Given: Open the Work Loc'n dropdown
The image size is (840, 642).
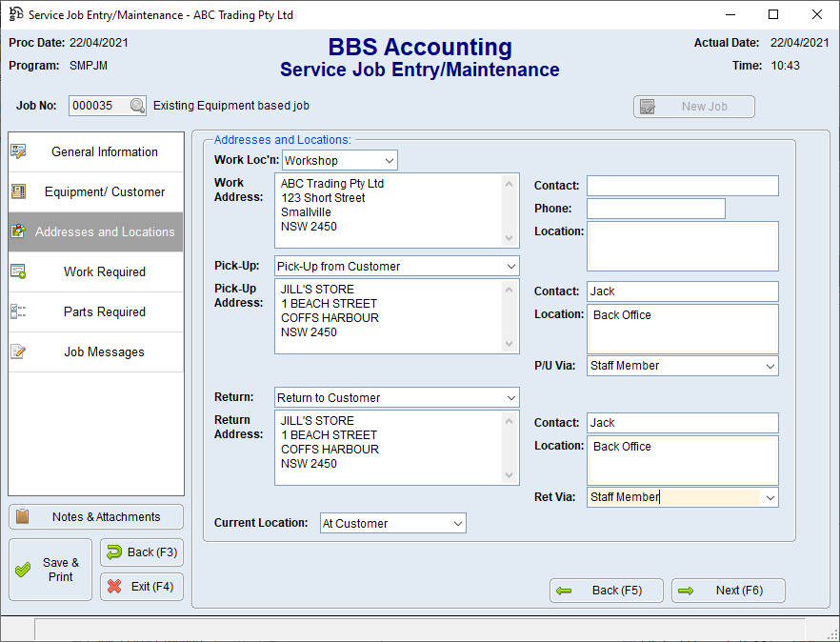Looking at the screenshot, I should (x=389, y=160).
